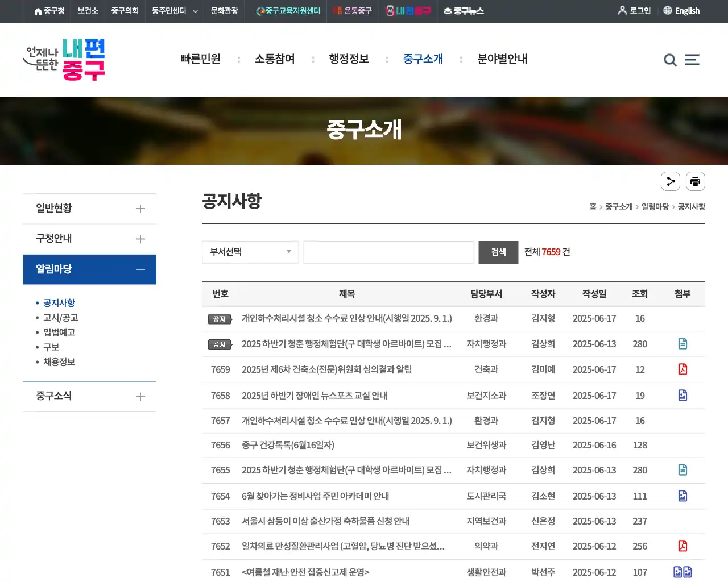This screenshot has height=582, width=728.
Task: Click the 작성일 column header
Action: click(x=594, y=294)
